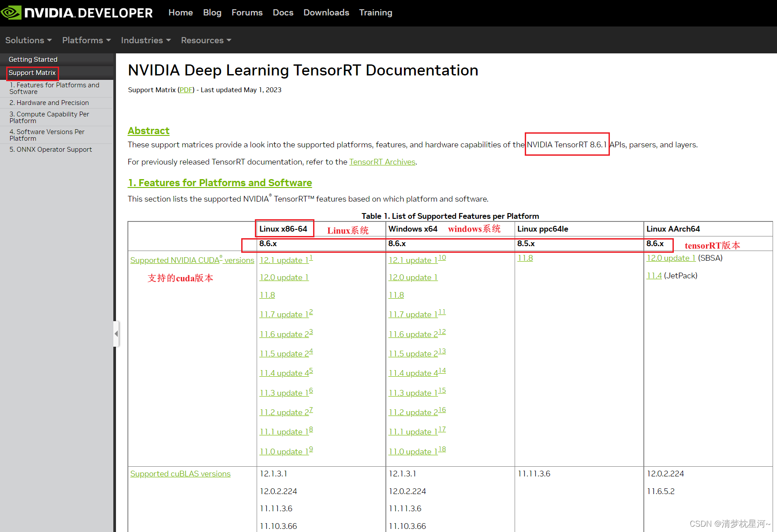Image resolution: width=777 pixels, height=532 pixels.
Task: Open Linux x86-64 CUDA 11.8 link
Action: coord(267,295)
